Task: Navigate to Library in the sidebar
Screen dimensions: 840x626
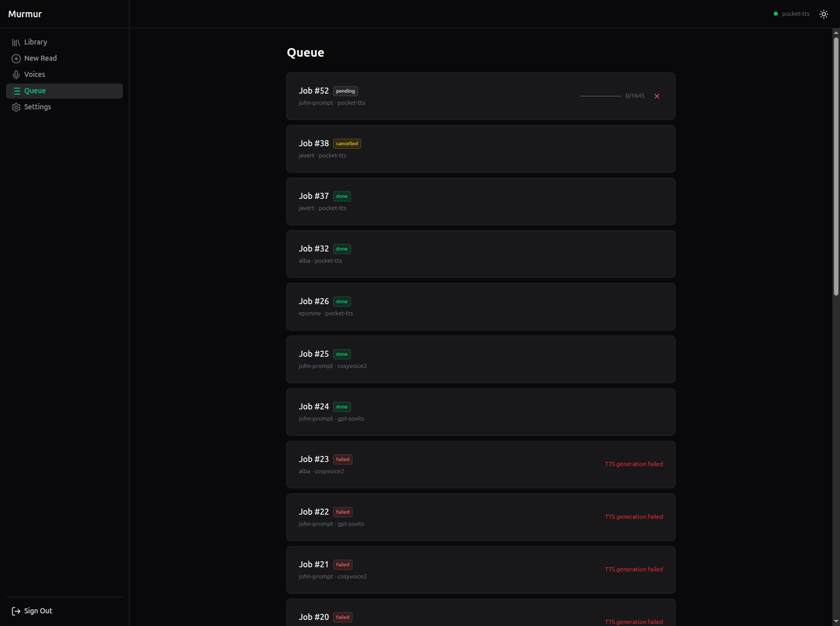Action: pos(35,42)
